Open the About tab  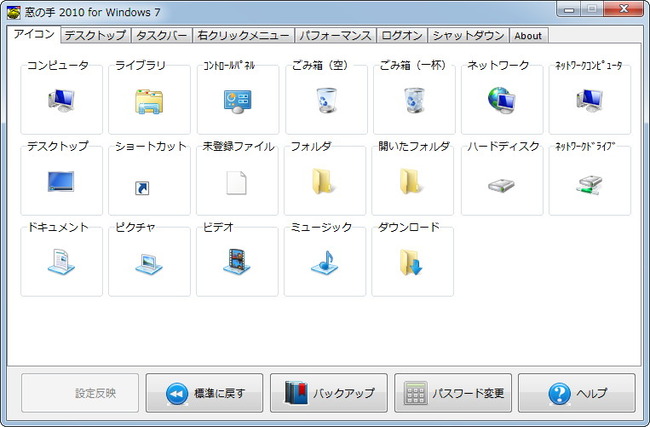point(528,36)
